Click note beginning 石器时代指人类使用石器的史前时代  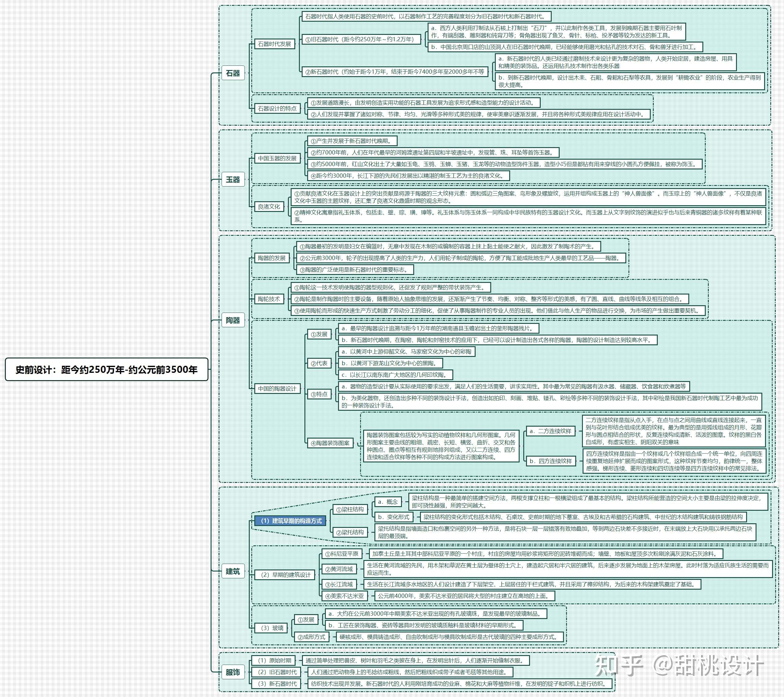click(426, 17)
